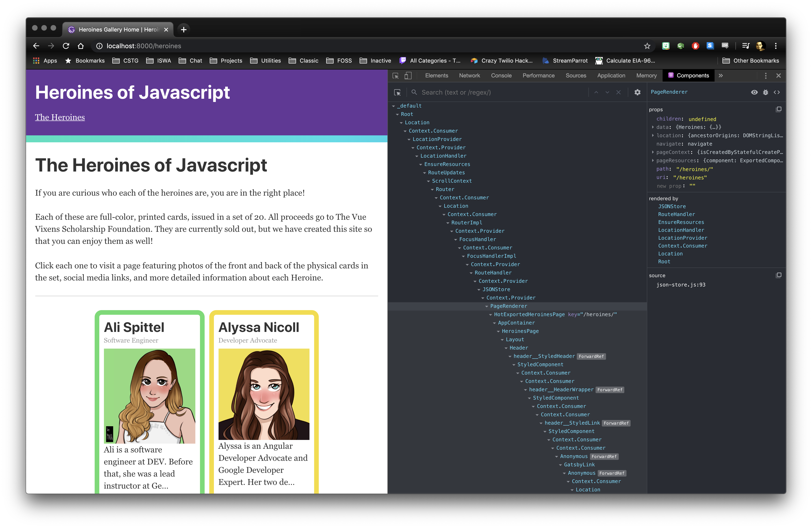Collapse the HeroinesPage tree node
This screenshot has height=528, width=812.
pos(499,331)
